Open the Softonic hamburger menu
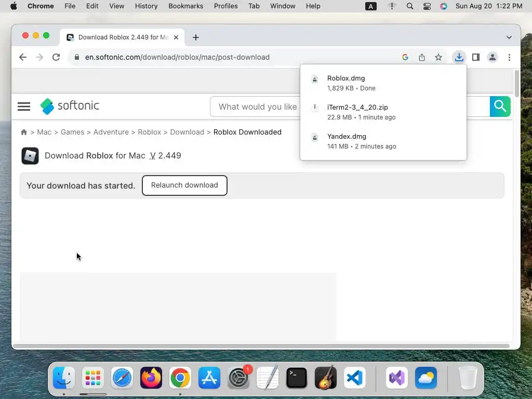The height and width of the screenshot is (399, 532). point(24,107)
